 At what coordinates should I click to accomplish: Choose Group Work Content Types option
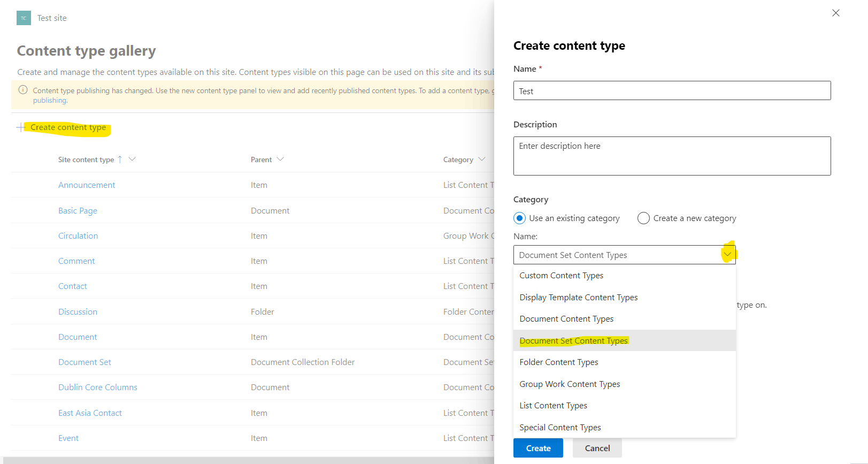(625, 384)
